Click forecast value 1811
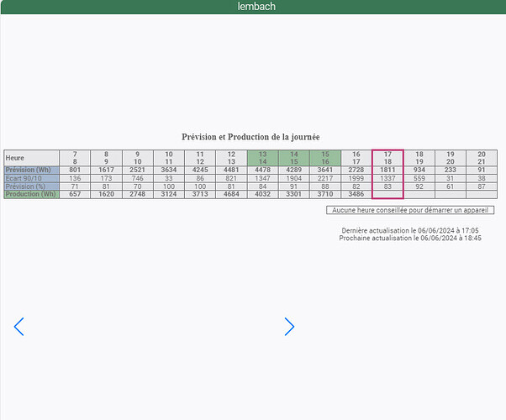This screenshot has height=420, width=506. (387, 170)
